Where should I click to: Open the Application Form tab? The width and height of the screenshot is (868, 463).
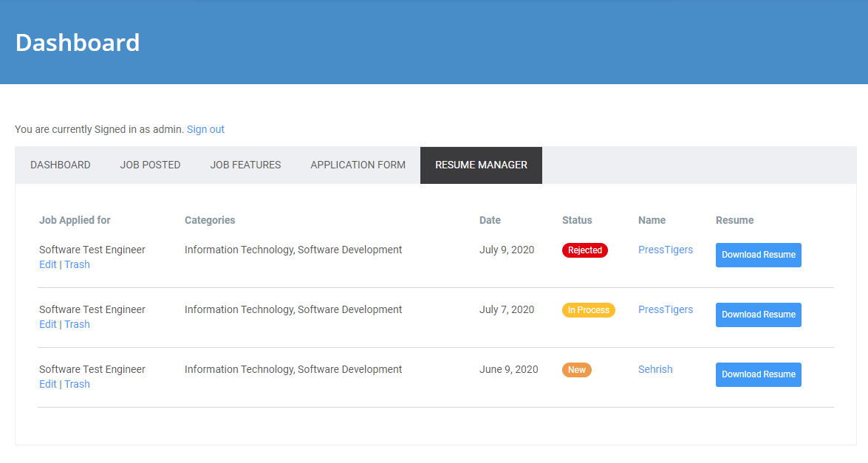358,165
